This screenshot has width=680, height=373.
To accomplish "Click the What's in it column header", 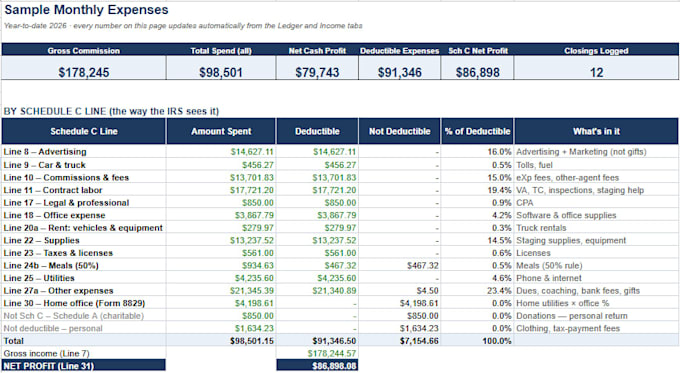I will pos(596,131).
